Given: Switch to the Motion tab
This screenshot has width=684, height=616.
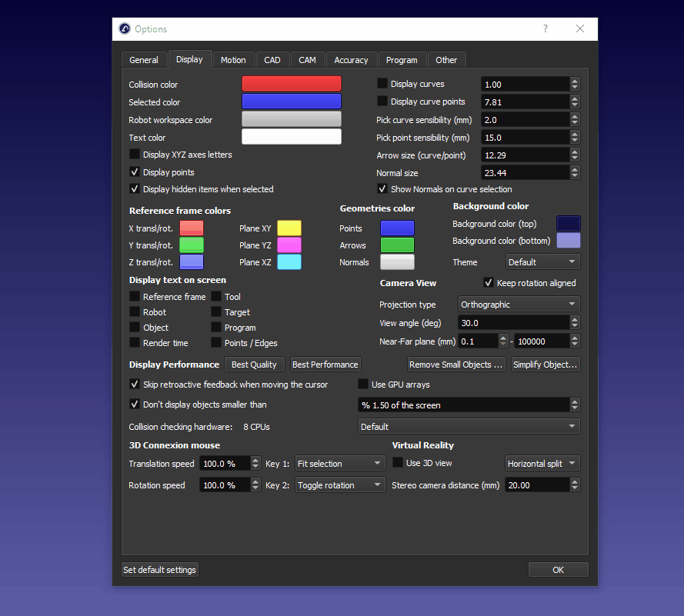Looking at the screenshot, I should (233, 60).
